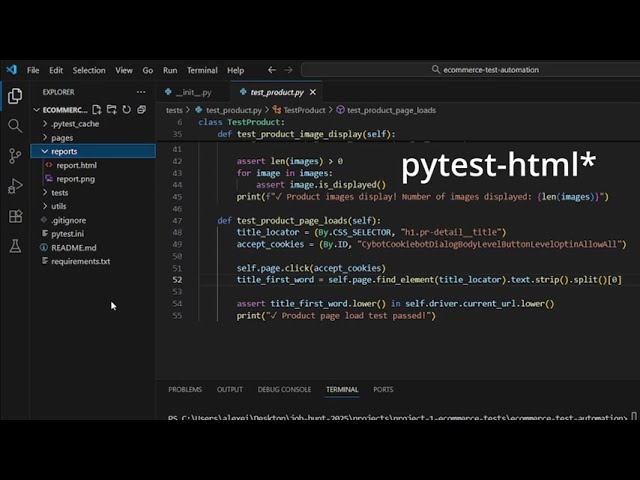Open the View menu
The height and width of the screenshot is (480, 640).
[x=124, y=70]
